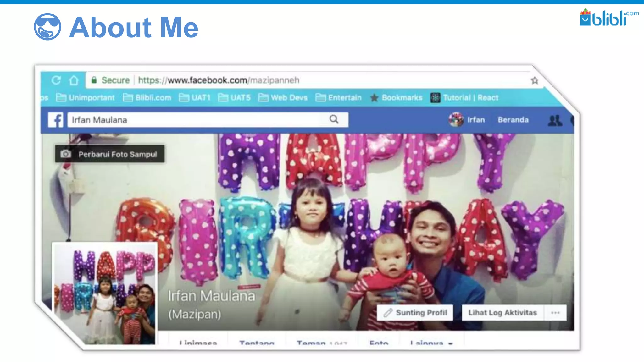Open the friend requests icon
Viewport: 644px width, 362px height.
(555, 120)
